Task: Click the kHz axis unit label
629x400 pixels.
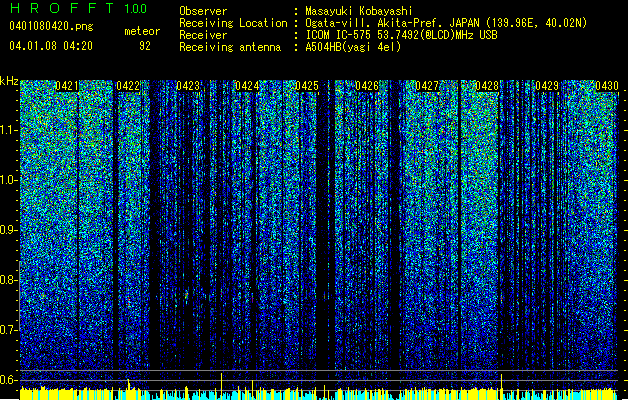Action: (9, 81)
